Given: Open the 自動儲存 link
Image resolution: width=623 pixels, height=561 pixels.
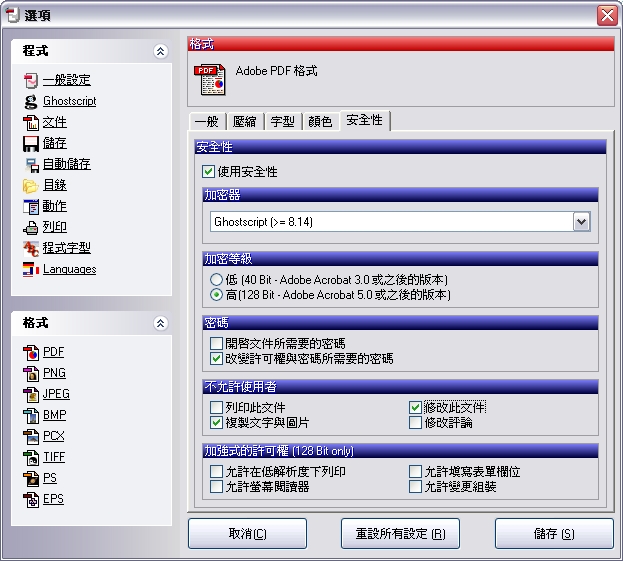Looking at the screenshot, I should coord(67,164).
